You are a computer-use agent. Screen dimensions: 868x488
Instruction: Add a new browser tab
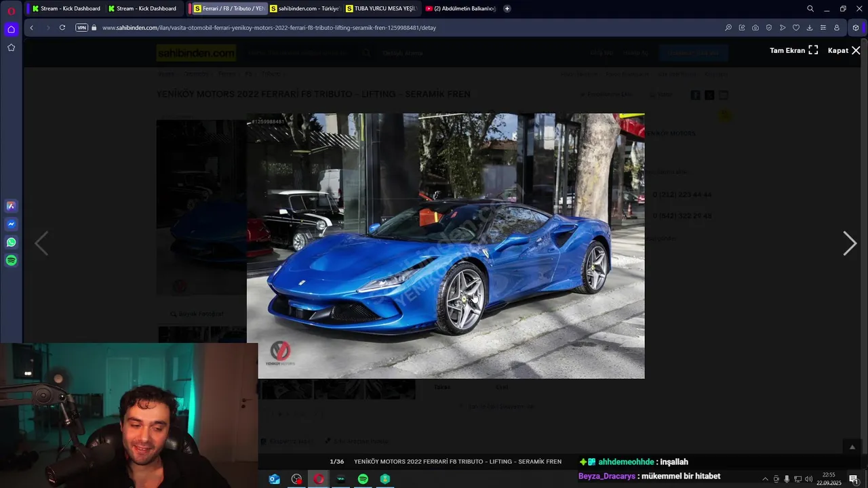coord(507,8)
